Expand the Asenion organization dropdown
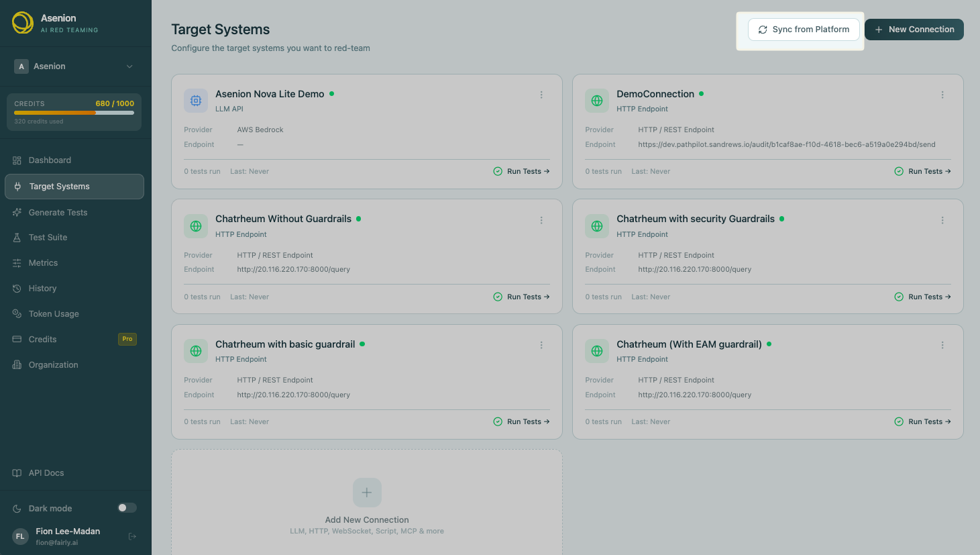This screenshot has height=555, width=980. pos(75,66)
